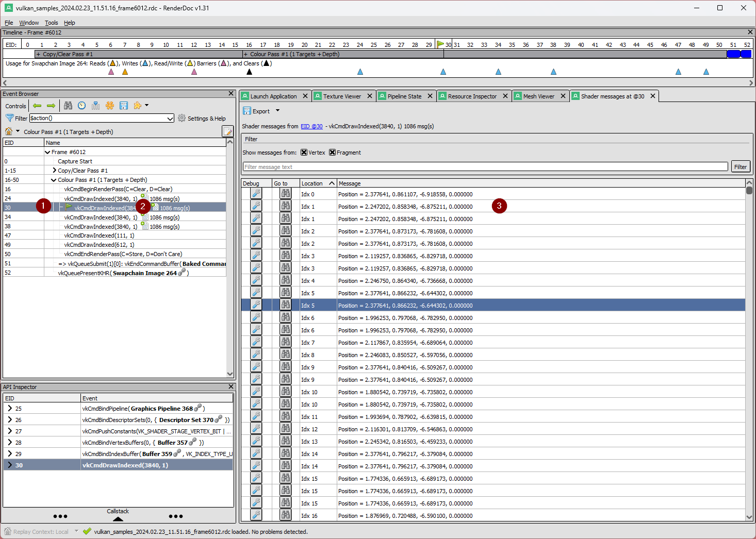Click the floppy disk export icon
The height and width of the screenshot is (539, 756).
(124, 106)
